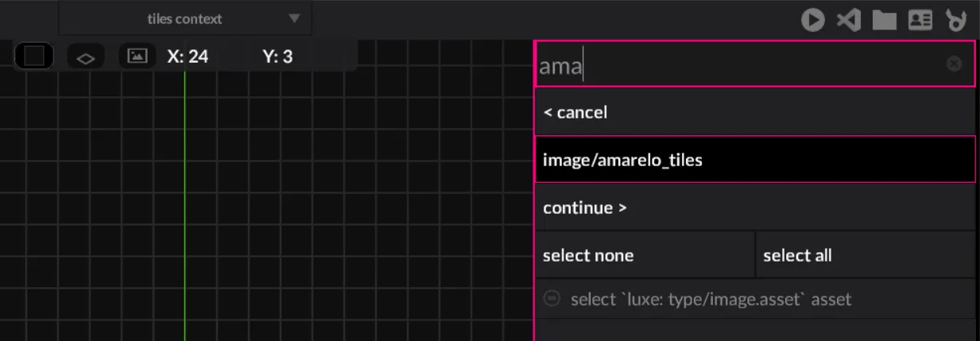This screenshot has height=341, width=980.
Task: Click the black tile color swatch
Action: 34,56
